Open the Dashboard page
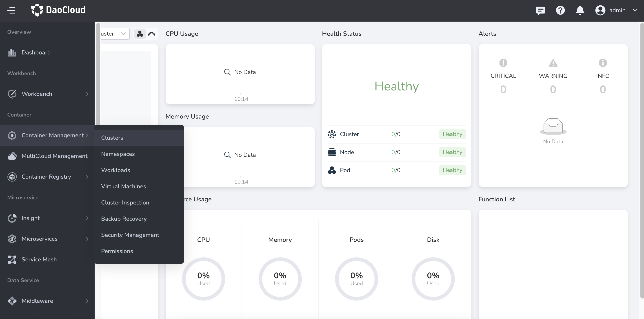644x319 pixels. point(36,53)
